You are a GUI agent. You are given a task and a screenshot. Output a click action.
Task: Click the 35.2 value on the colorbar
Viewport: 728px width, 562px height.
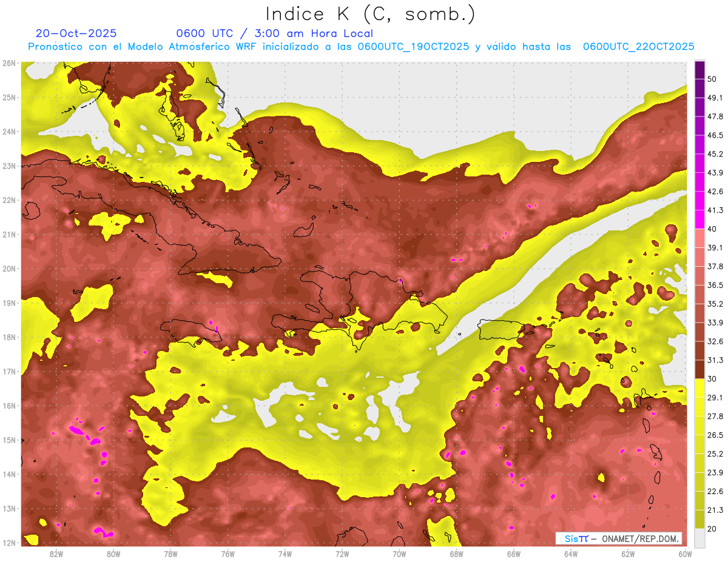coord(715,304)
